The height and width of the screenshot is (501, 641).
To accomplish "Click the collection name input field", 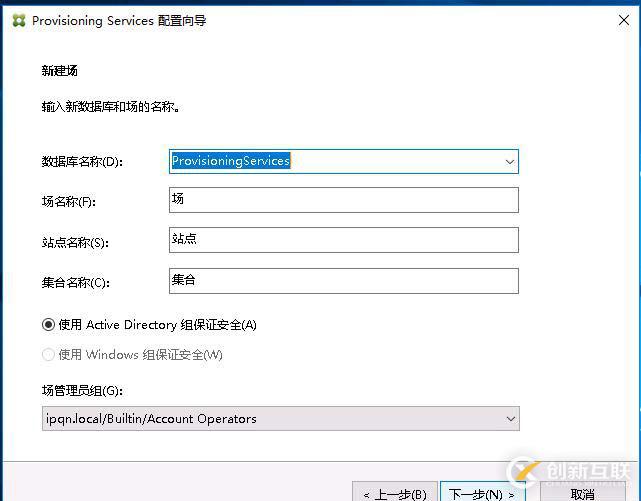I will pos(344,281).
